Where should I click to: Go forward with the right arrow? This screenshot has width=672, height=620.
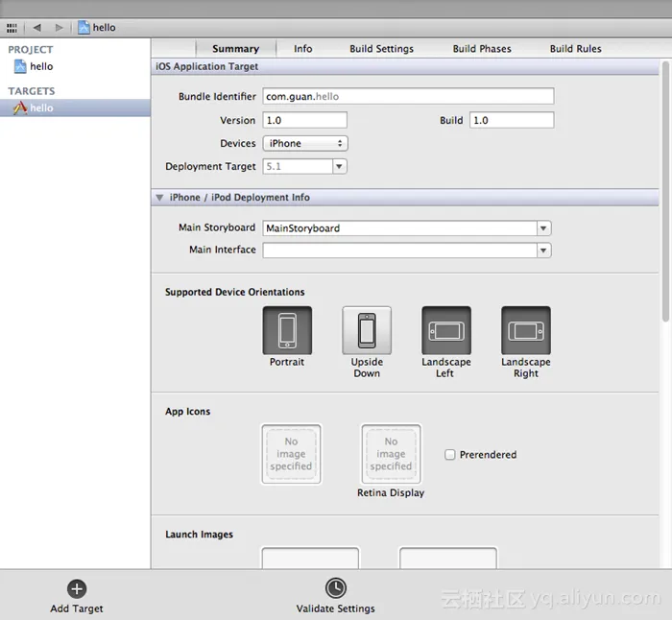[x=59, y=28]
